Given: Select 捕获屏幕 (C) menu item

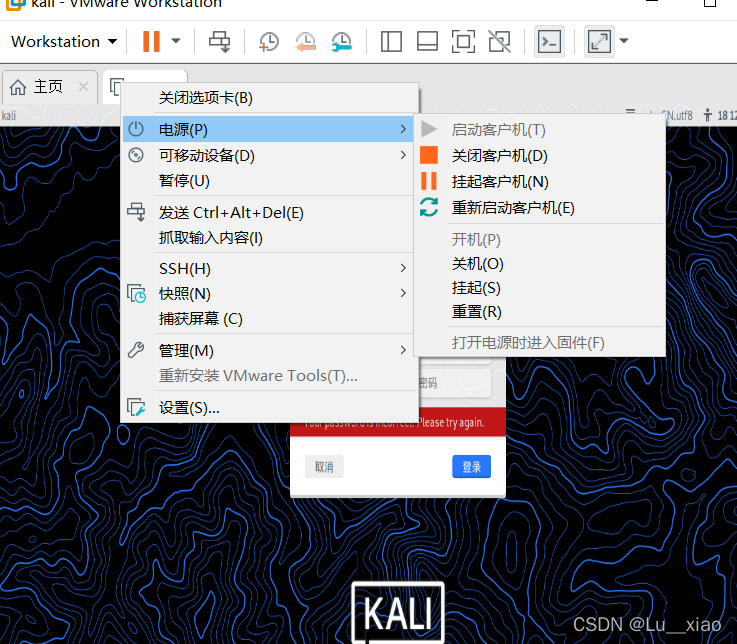Looking at the screenshot, I should 268,319.
